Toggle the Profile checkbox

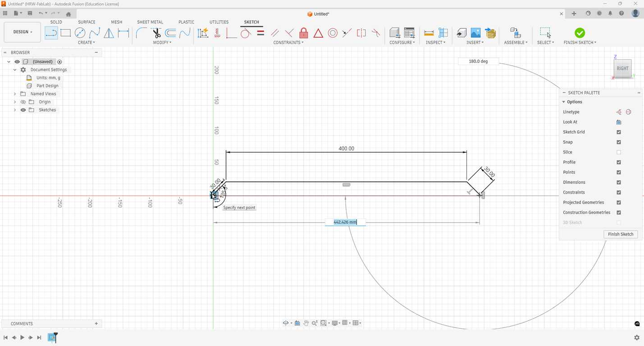(x=619, y=162)
